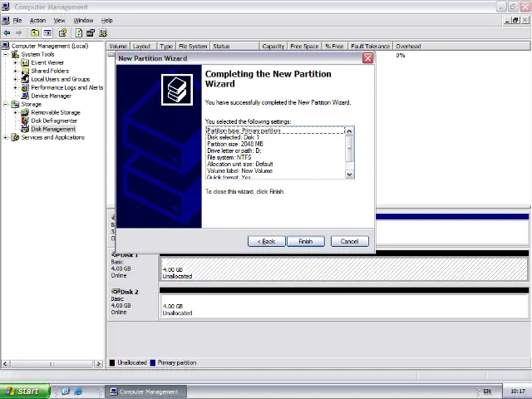
Task: Click the last toolbar icon for disk settings
Action: pos(103,33)
